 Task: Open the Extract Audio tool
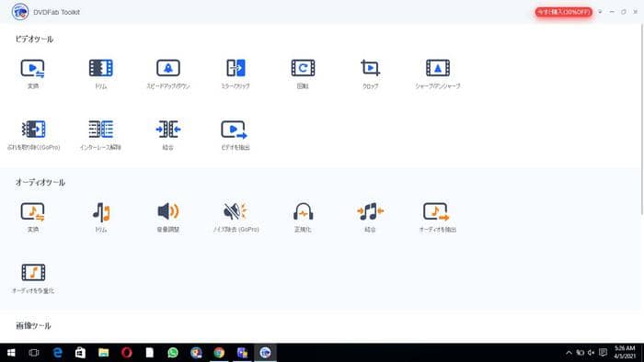[x=438, y=217]
